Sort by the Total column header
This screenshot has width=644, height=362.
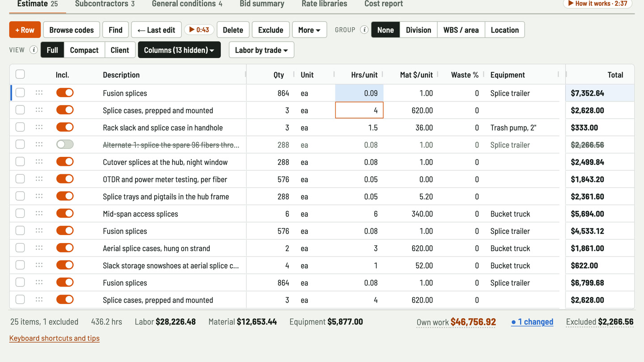click(x=615, y=75)
